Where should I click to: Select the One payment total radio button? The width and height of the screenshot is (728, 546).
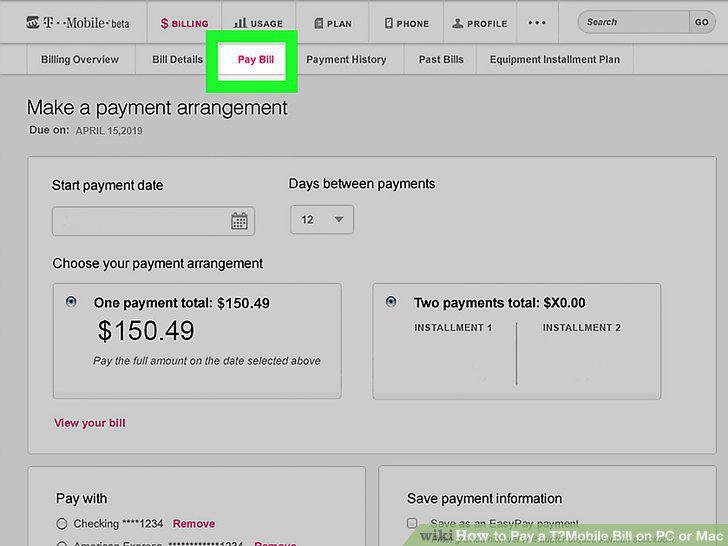[71, 302]
